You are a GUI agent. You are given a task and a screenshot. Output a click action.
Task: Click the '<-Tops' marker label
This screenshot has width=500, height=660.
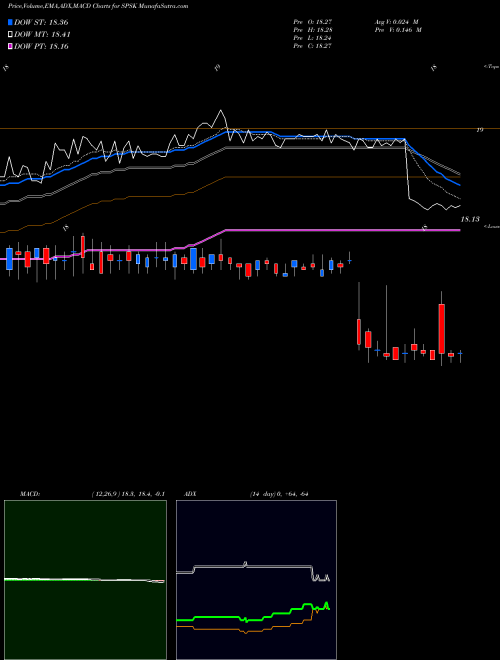tap(491, 67)
